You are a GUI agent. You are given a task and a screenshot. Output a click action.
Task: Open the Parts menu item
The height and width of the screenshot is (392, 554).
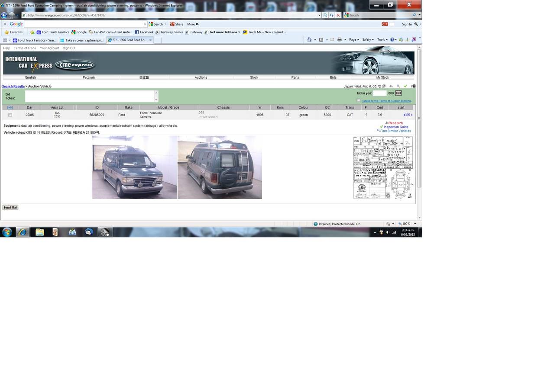pos(295,77)
